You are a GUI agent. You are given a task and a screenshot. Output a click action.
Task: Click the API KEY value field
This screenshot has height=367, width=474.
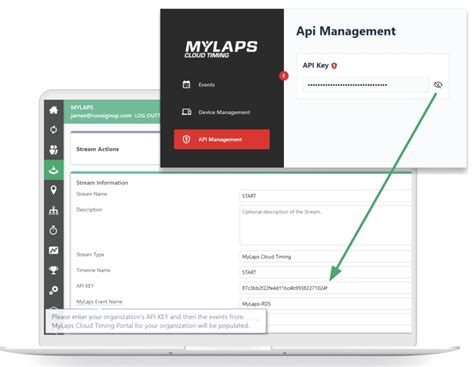click(326, 288)
